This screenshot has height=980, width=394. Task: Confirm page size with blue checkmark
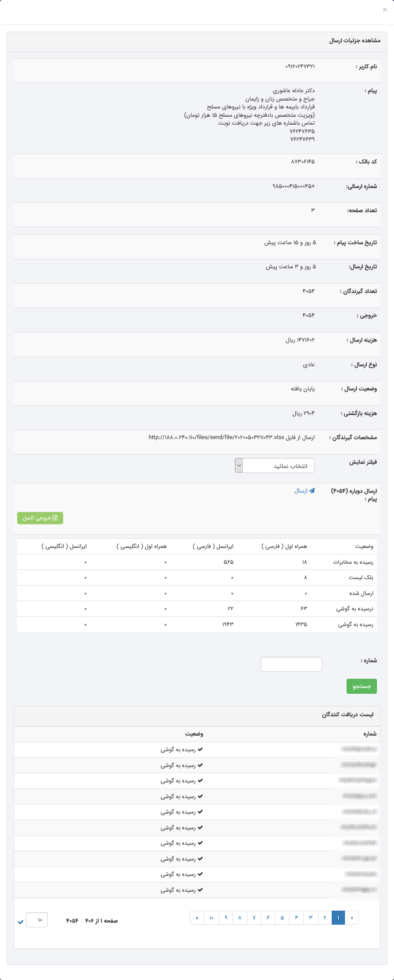click(x=21, y=922)
